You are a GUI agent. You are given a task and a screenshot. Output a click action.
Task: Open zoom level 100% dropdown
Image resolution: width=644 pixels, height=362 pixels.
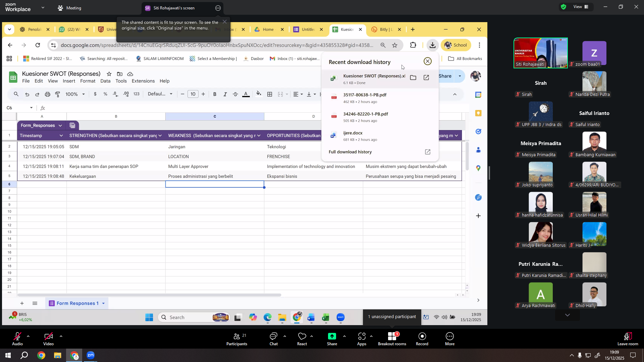[x=75, y=94]
